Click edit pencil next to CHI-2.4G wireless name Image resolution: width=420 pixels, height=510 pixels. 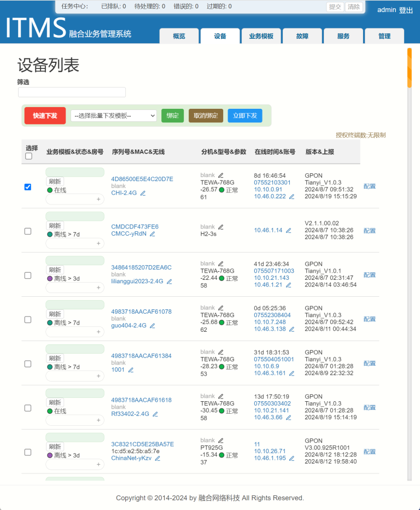pyautogui.click(x=143, y=194)
